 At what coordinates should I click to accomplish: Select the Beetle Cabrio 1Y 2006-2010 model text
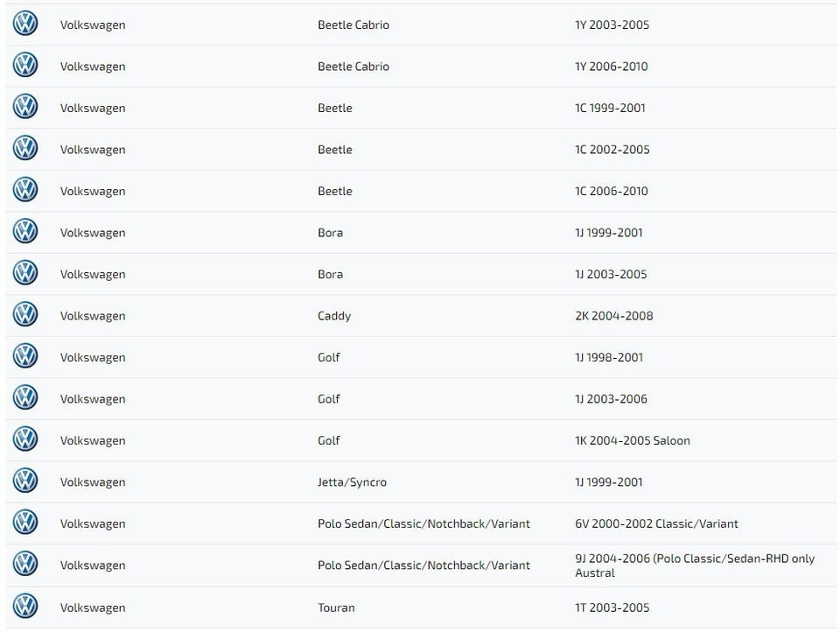[353, 67]
